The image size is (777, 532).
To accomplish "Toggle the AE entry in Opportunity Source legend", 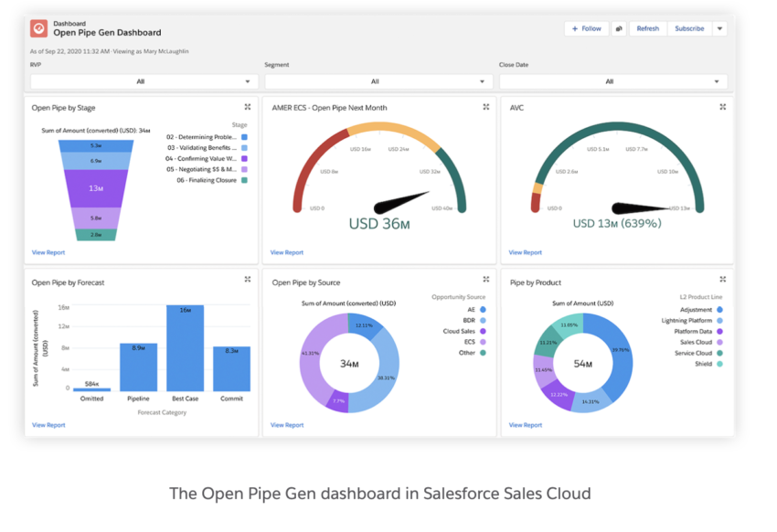I will pos(476,311).
